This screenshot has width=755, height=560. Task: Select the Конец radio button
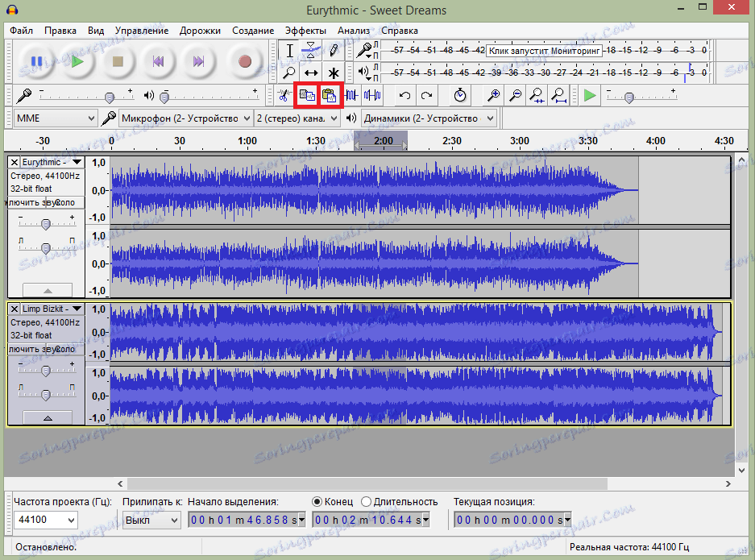(317, 501)
